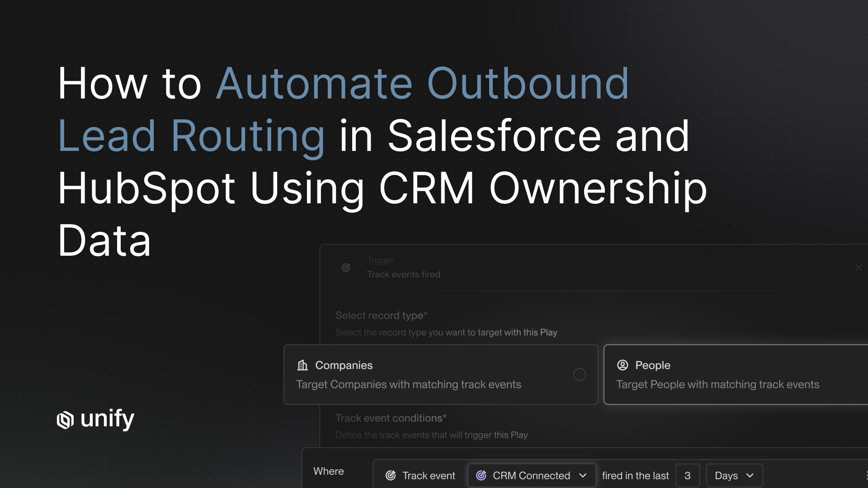Open the CRM Connected dropdown
The height and width of the screenshot is (488, 868).
tap(532, 475)
